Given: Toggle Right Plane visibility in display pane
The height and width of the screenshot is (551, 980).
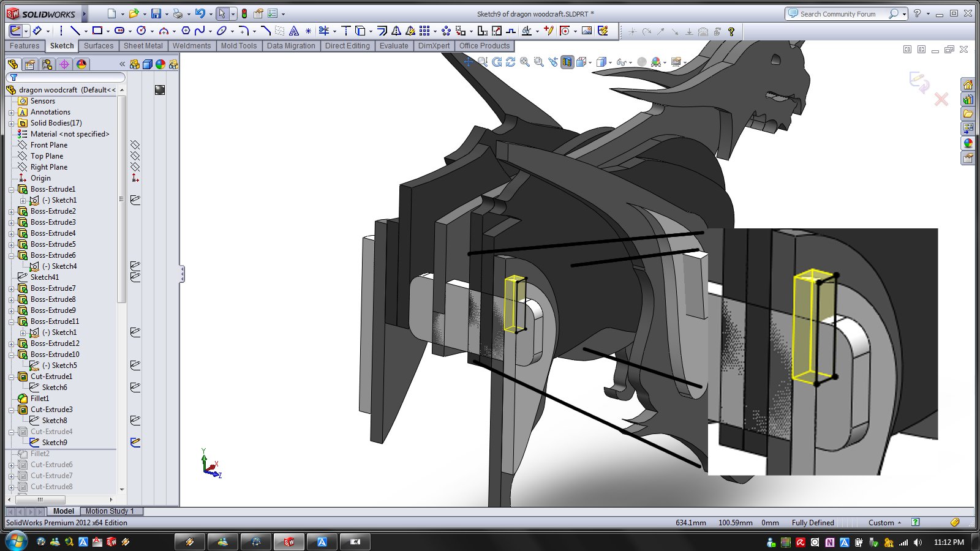Looking at the screenshot, I should [135, 167].
